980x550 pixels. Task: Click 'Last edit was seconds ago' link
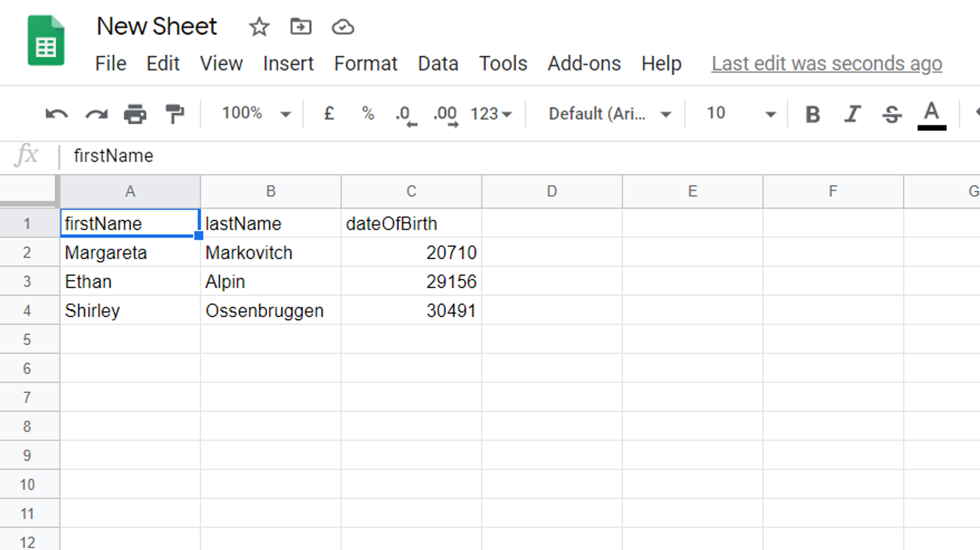(x=827, y=64)
